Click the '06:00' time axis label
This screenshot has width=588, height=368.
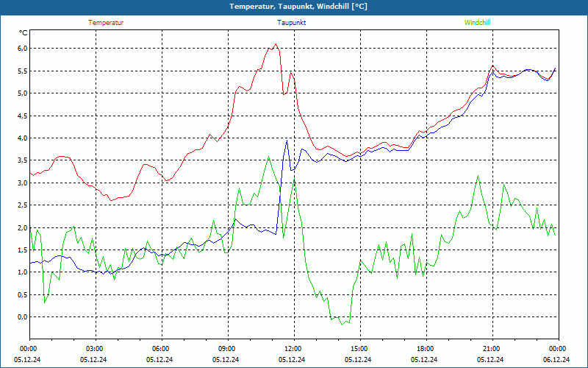click(x=160, y=349)
